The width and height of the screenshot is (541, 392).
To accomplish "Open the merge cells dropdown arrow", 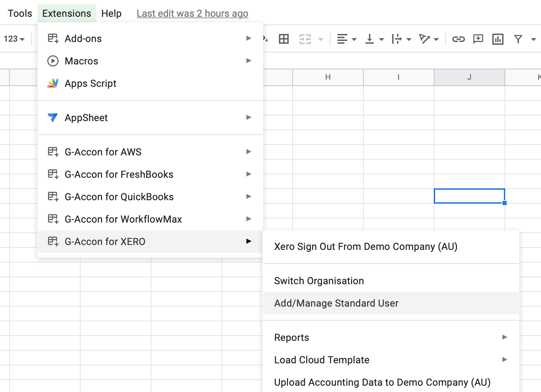I will tap(320, 39).
